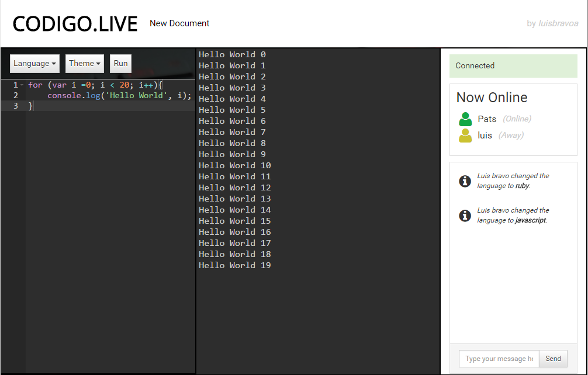Click line number 2 in the gutter
Screen dimensions: 588x375
click(x=16, y=96)
